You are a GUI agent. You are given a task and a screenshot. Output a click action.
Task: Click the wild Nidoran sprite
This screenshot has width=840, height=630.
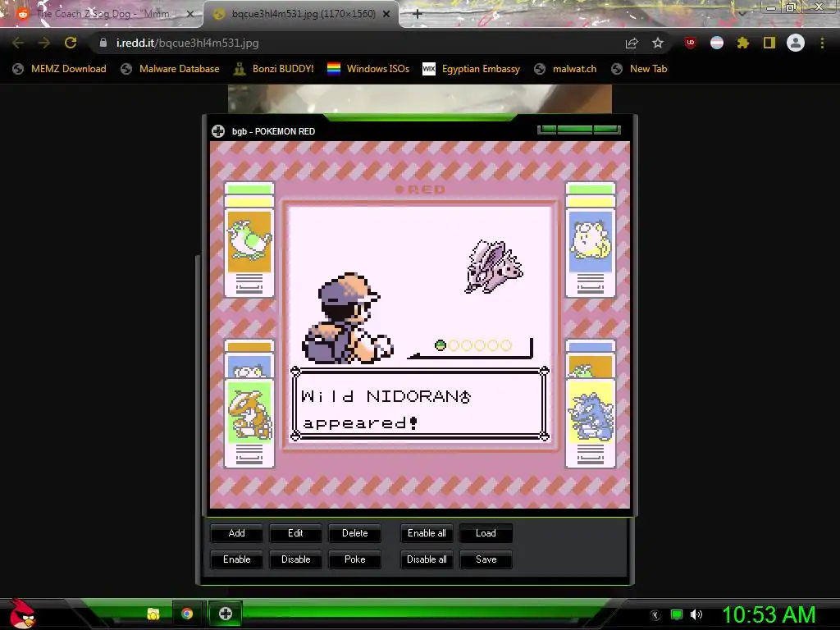pyautogui.click(x=493, y=267)
